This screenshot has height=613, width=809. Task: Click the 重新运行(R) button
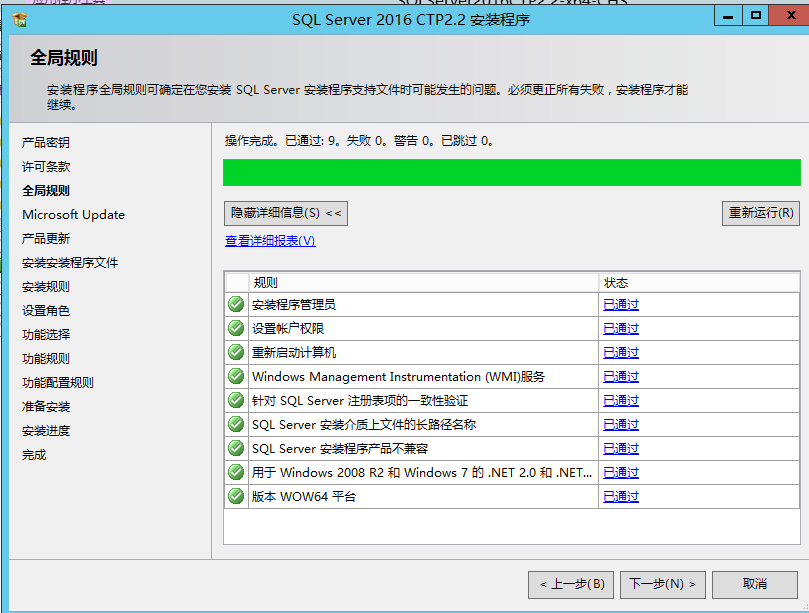pos(761,213)
